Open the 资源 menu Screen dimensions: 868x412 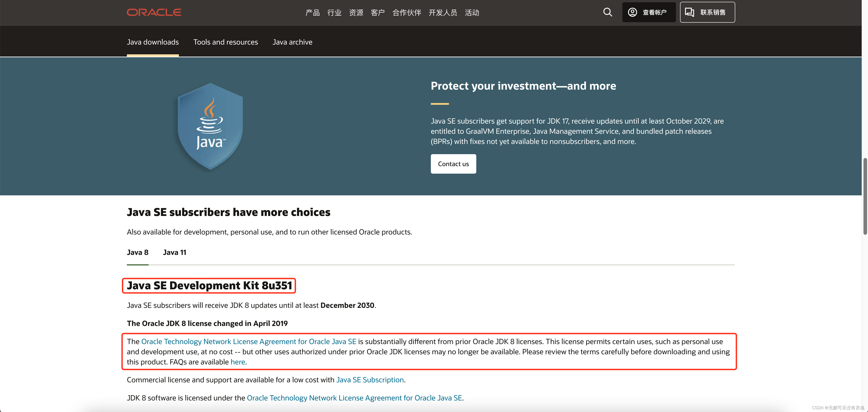pyautogui.click(x=356, y=12)
